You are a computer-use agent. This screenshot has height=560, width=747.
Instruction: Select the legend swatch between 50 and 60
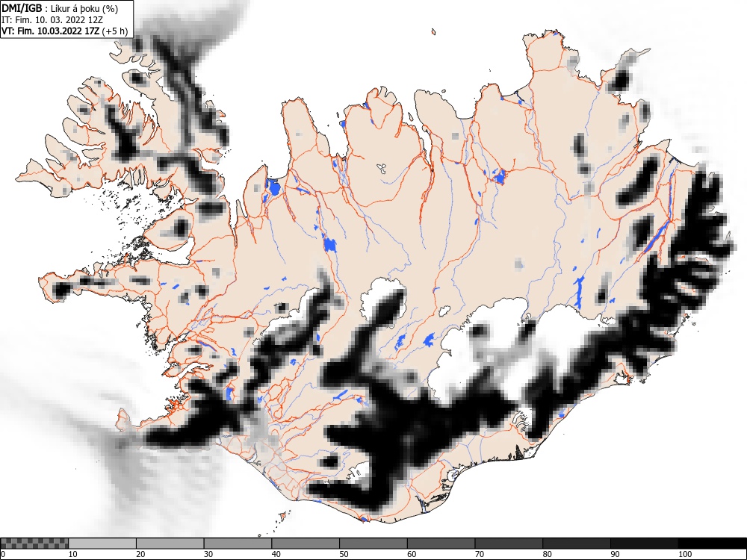[x=373, y=544]
